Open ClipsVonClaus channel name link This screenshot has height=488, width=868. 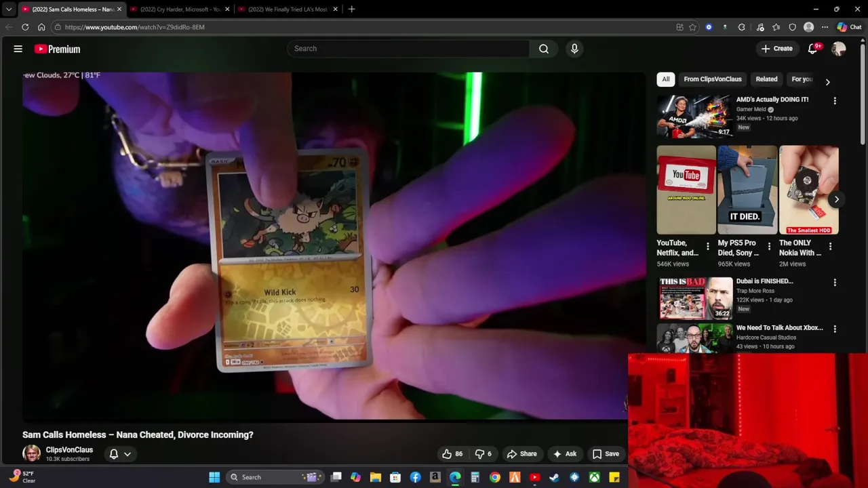pyautogui.click(x=69, y=450)
